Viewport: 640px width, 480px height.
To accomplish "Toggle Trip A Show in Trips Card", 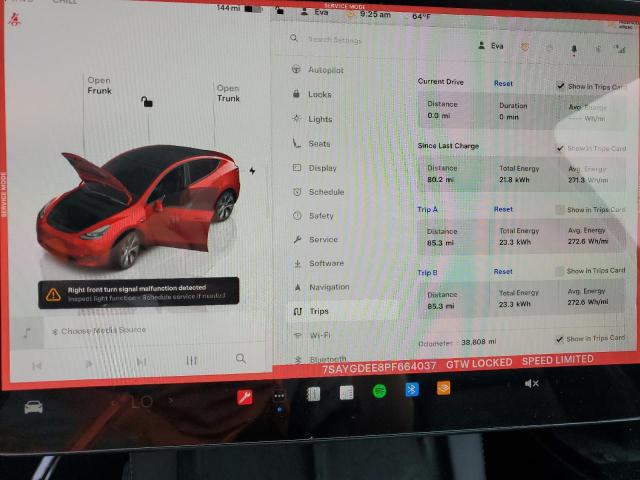I will tap(560, 210).
